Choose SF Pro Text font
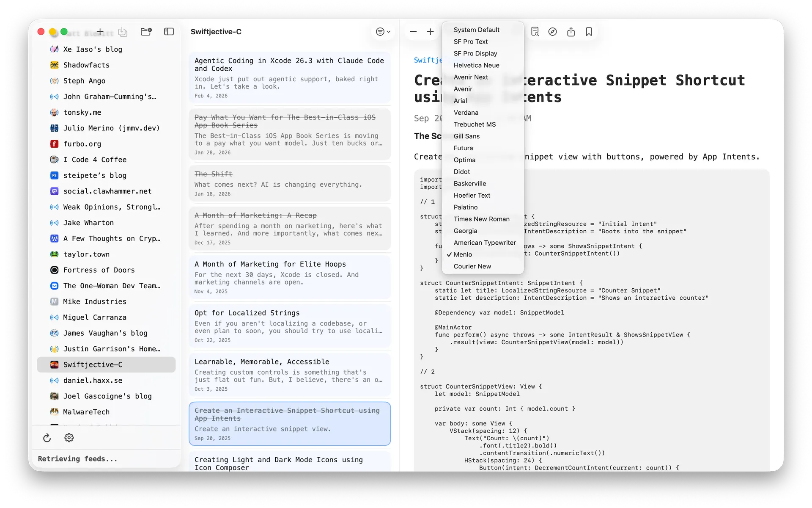 coord(483,41)
